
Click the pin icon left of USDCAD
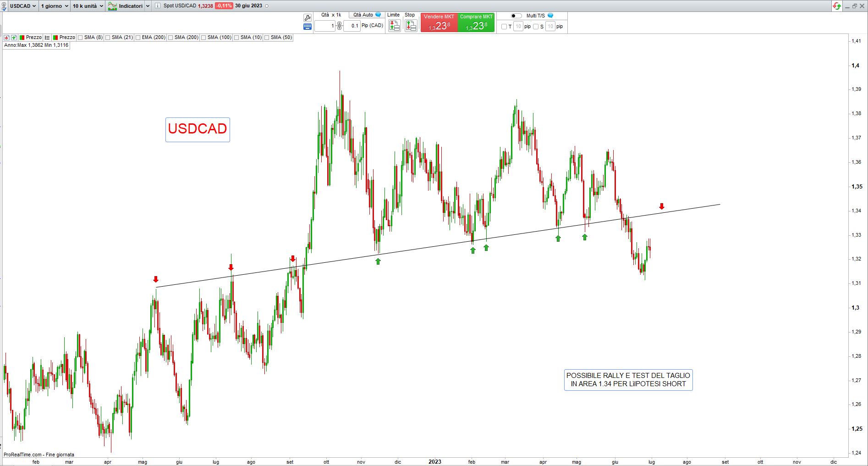(x=4, y=6)
